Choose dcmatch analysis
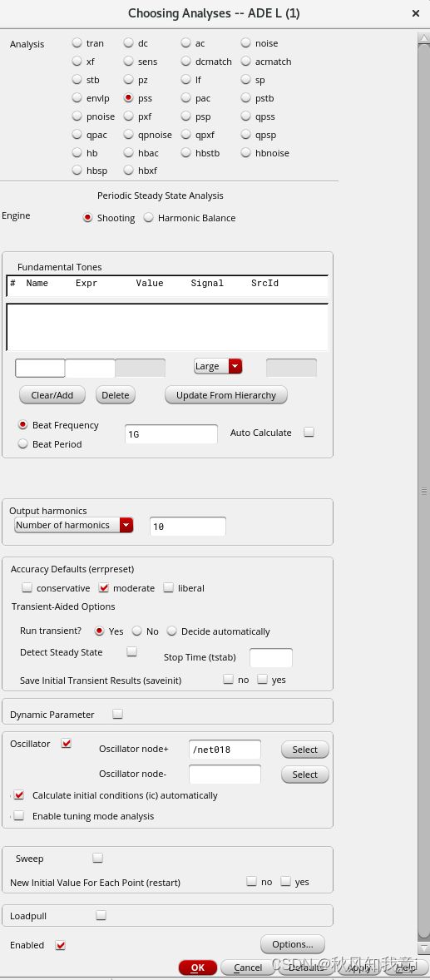This screenshot has height=980, width=430. pos(185,62)
